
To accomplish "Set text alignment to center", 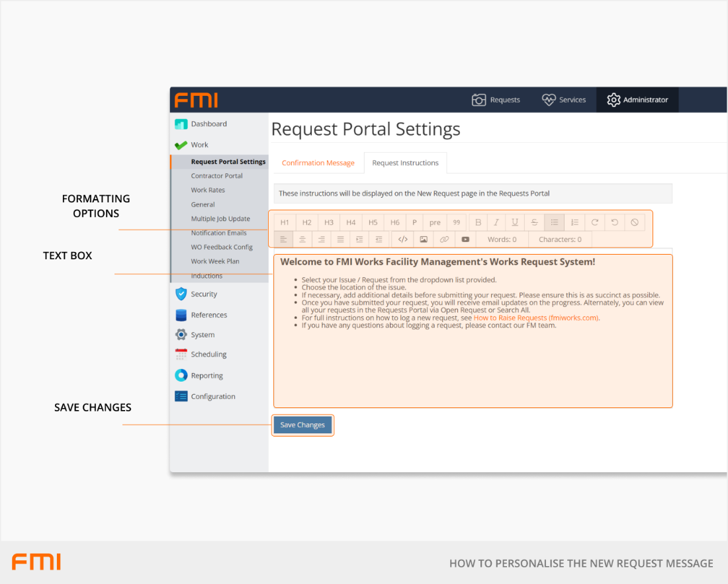I will [x=302, y=239].
